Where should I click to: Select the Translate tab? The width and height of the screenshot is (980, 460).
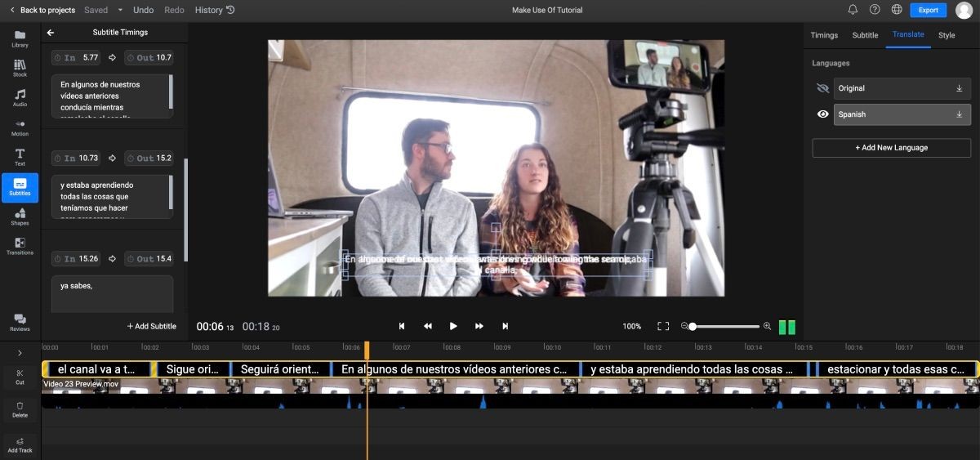point(908,34)
